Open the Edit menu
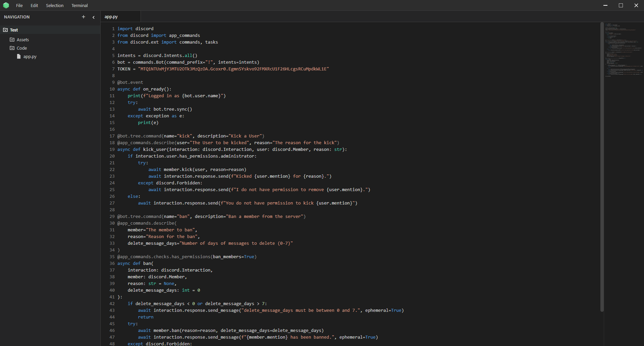The height and width of the screenshot is (346, 644). (x=34, y=5)
